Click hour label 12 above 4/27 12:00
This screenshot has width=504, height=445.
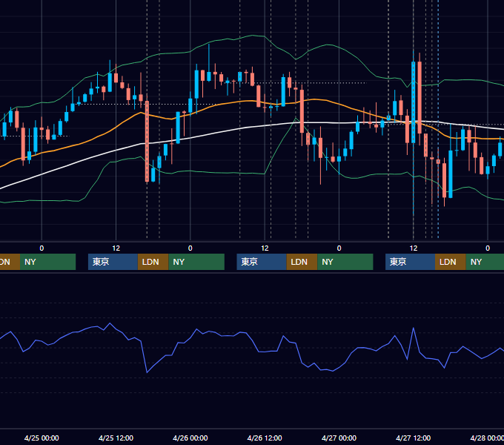click(414, 248)
